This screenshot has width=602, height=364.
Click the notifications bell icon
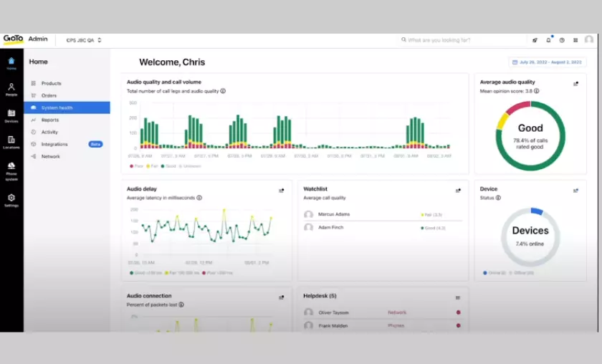pyautogui.click(x=548, y=40)
